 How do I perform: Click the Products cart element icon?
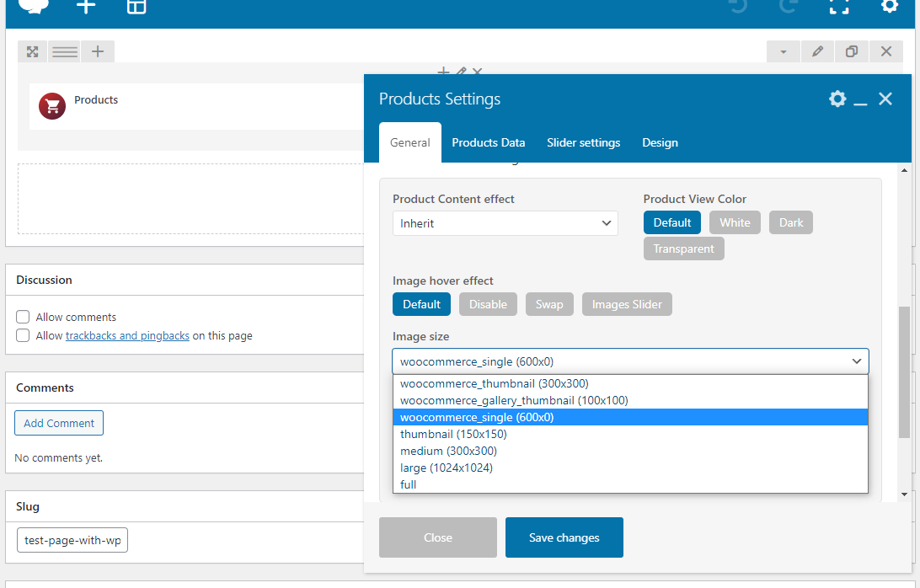pos(52,106)
